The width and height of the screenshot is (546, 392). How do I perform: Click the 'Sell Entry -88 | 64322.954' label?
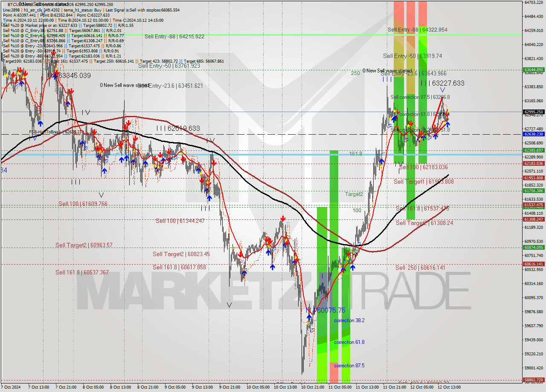(x=418, y=30)
